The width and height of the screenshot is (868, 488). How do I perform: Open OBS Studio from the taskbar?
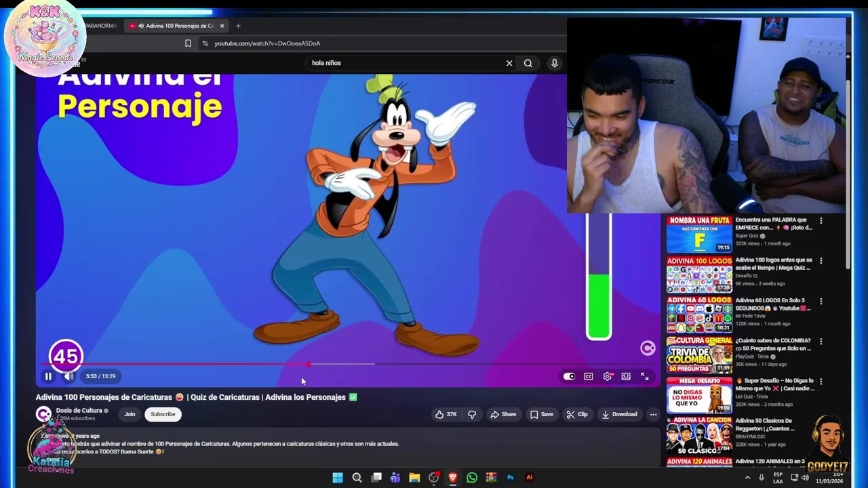(434, 478)
